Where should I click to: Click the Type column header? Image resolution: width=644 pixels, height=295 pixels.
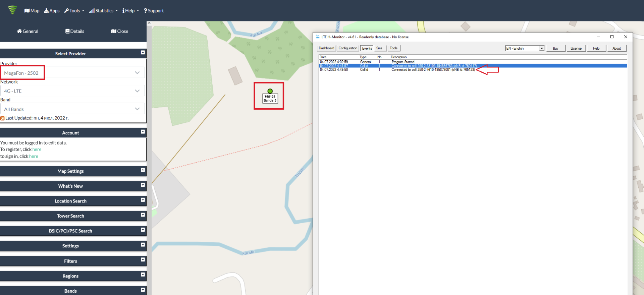coord(363,57)
